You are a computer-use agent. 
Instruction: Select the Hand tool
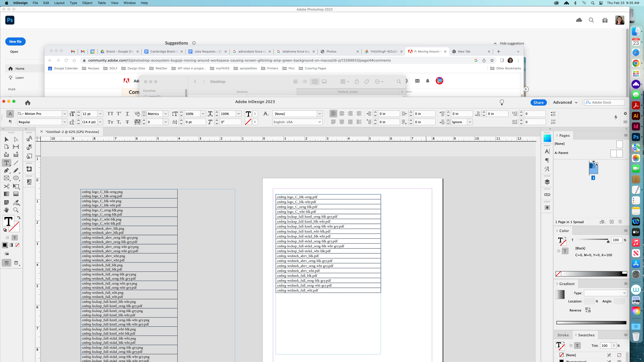point(7,210)
